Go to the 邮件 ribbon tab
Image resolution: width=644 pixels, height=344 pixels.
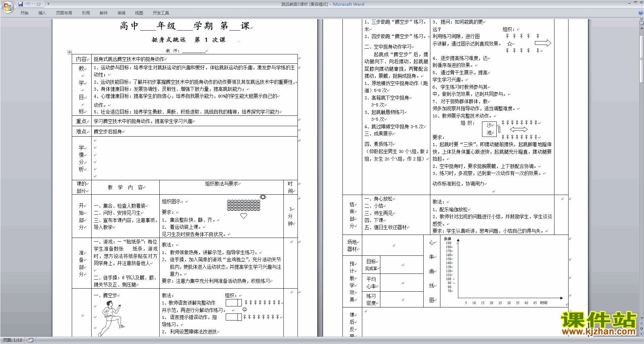104,13
